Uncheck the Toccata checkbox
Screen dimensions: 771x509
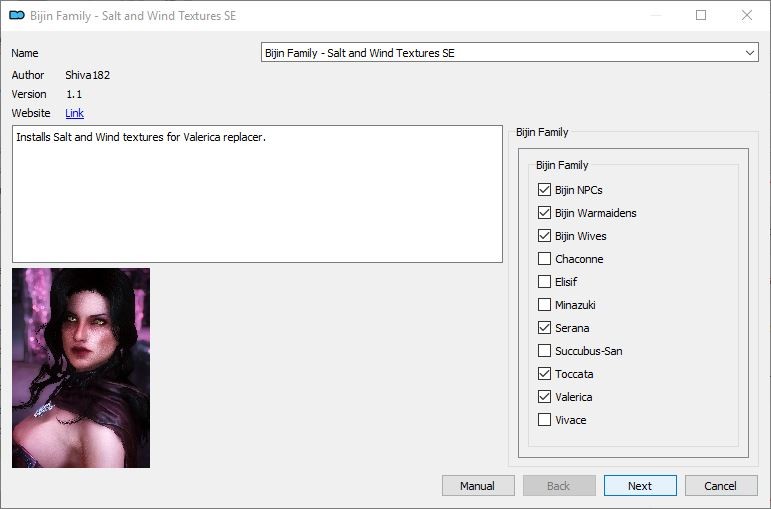point(544,374)
